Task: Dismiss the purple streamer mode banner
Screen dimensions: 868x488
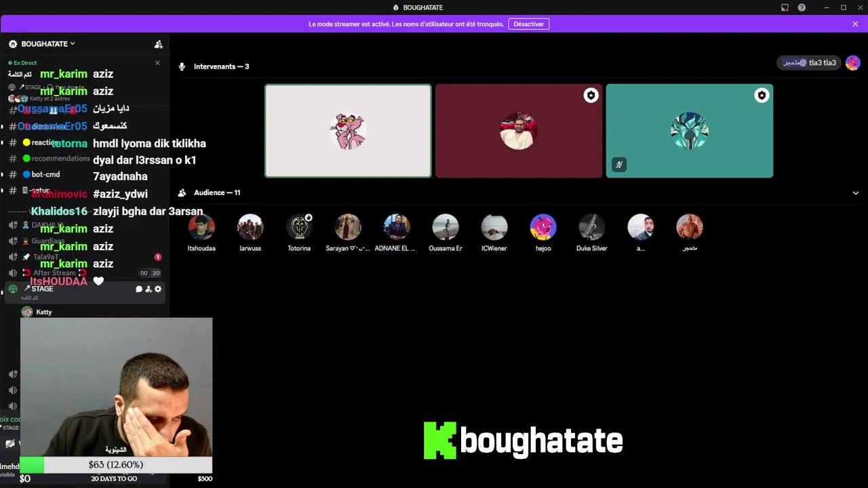Action: click(855, 24)
